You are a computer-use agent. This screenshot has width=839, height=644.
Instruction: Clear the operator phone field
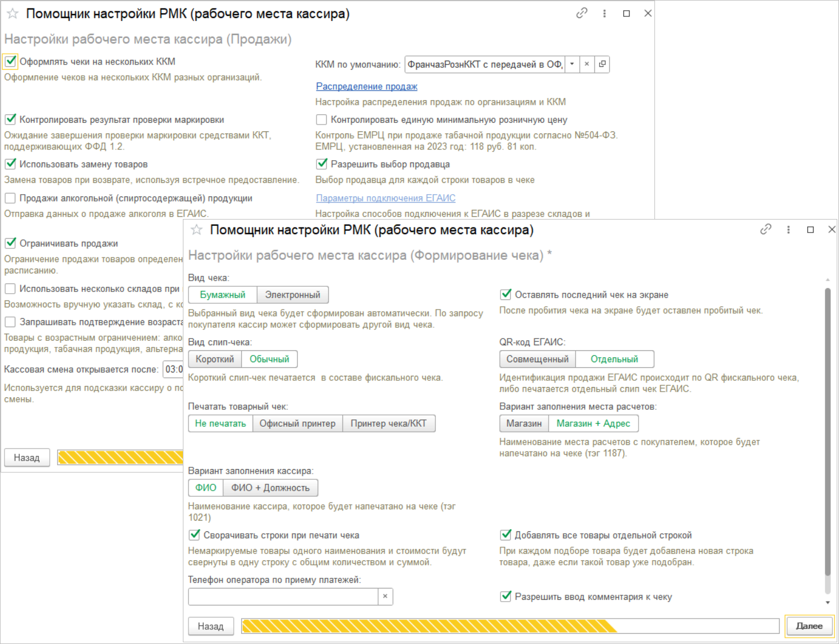(x=385, y=596)
